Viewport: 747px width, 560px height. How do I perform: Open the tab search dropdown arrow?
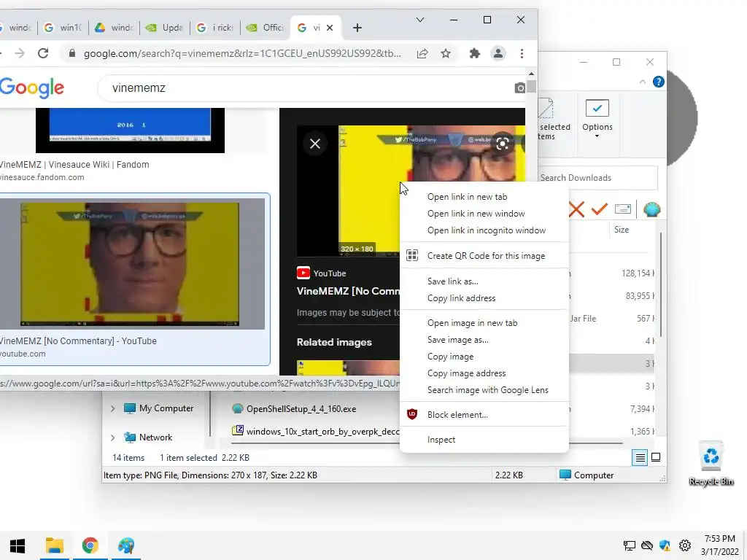point(420,20)
